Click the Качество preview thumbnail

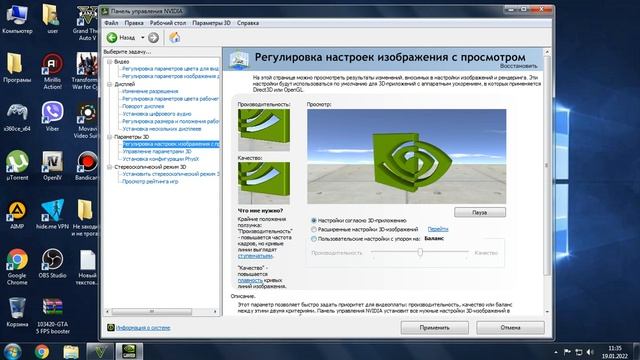point(264,183)
